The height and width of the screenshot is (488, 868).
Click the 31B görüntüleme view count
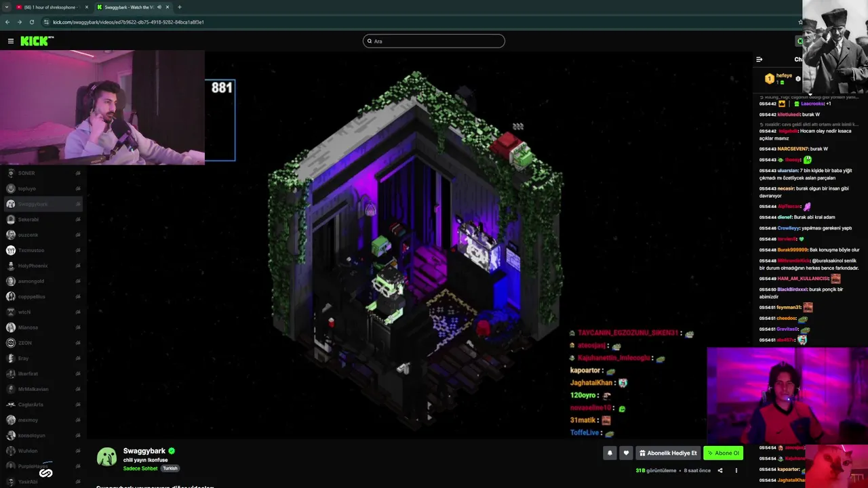click(656, 470)
